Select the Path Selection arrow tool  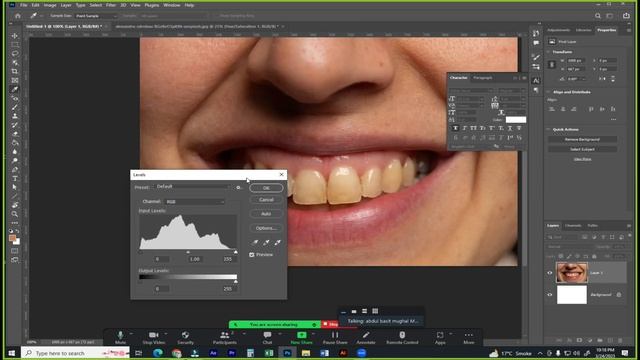[15, 187]
